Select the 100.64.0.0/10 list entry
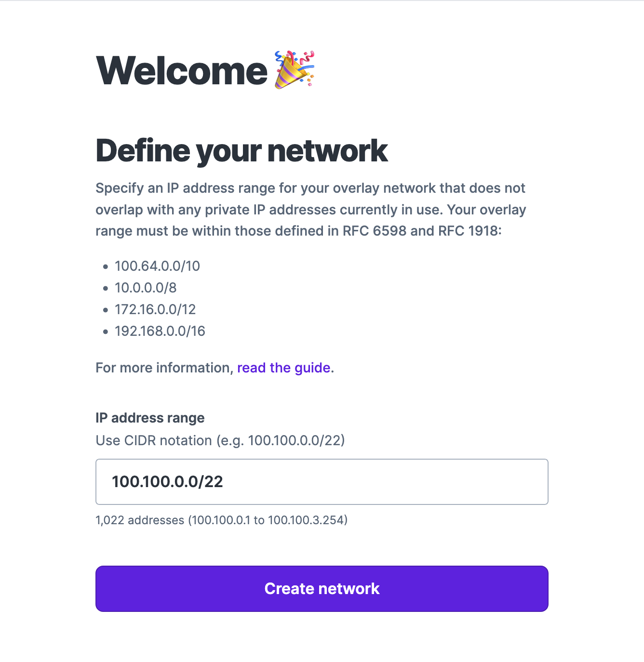This screenshot has width=644, height=662. click(x=157, y=266)
